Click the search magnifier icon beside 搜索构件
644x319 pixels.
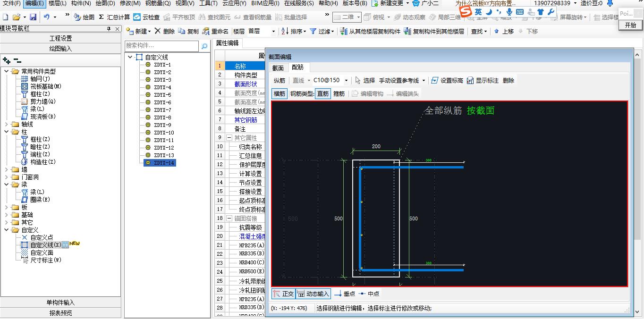point(204,46)
